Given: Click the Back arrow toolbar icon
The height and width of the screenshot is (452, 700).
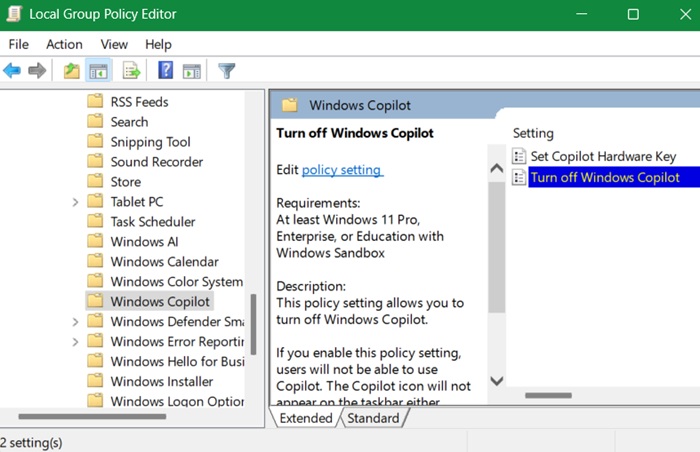Looking at the screenshot, I should click(x=12, y=71).
